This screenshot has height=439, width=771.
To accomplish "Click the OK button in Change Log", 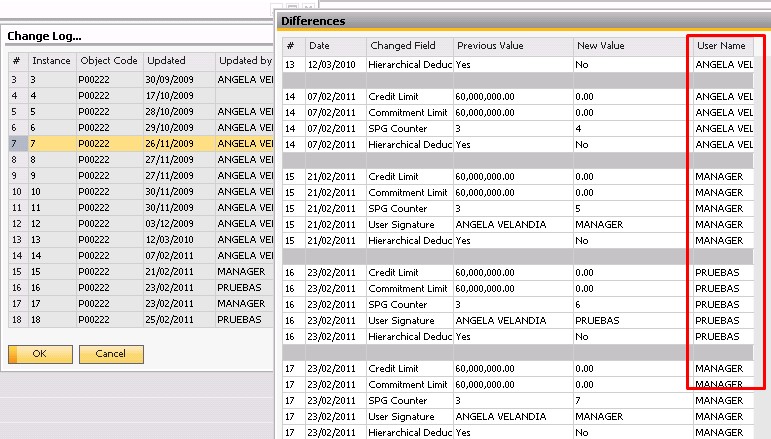I will point(40,354).
